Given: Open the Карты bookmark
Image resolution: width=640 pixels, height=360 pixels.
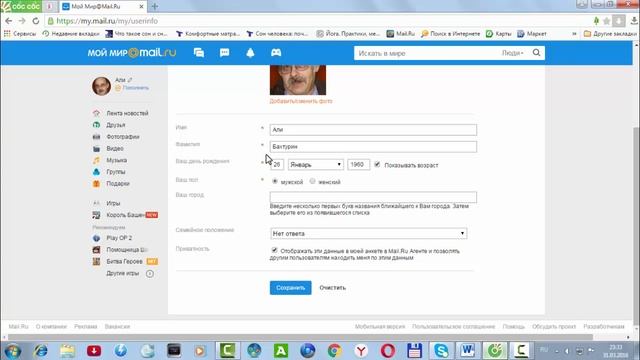Looking at the screenshot, I should point(499,34).
